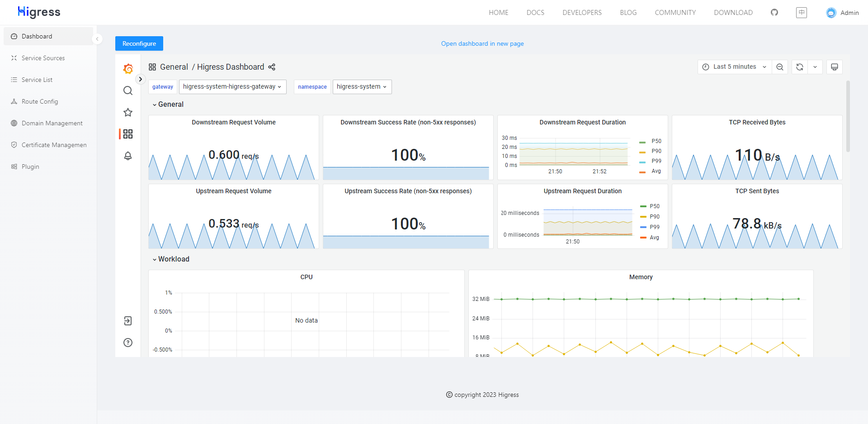
Task: Open the higress-system-higress-gateway dropdown
Action: (x=233, y=87)
